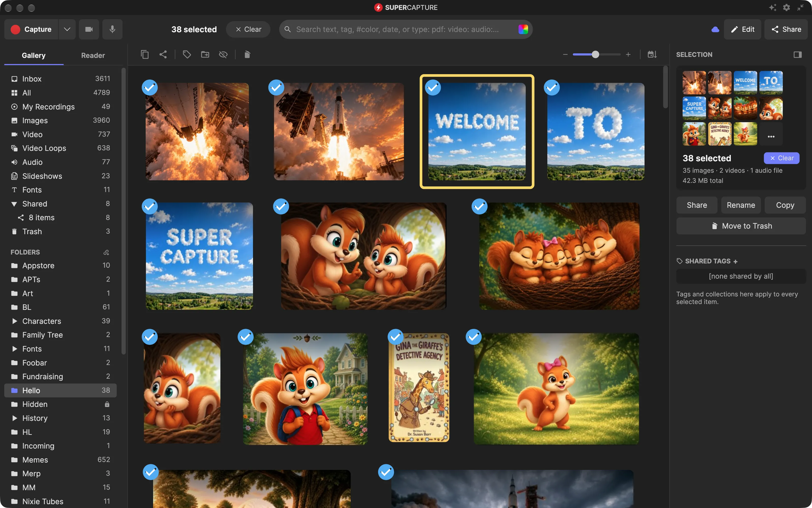Screen dimensions: 812x508
Task: Open the Images category
Action: (60, 120)
